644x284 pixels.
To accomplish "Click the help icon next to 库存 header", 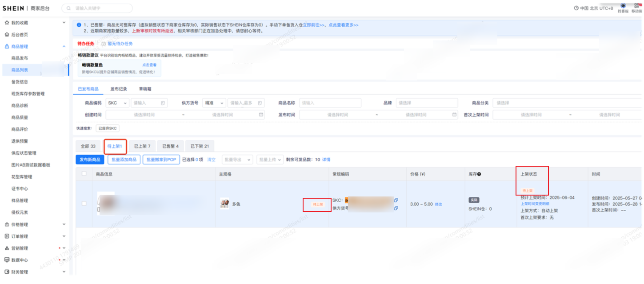I will coord(479,174).
